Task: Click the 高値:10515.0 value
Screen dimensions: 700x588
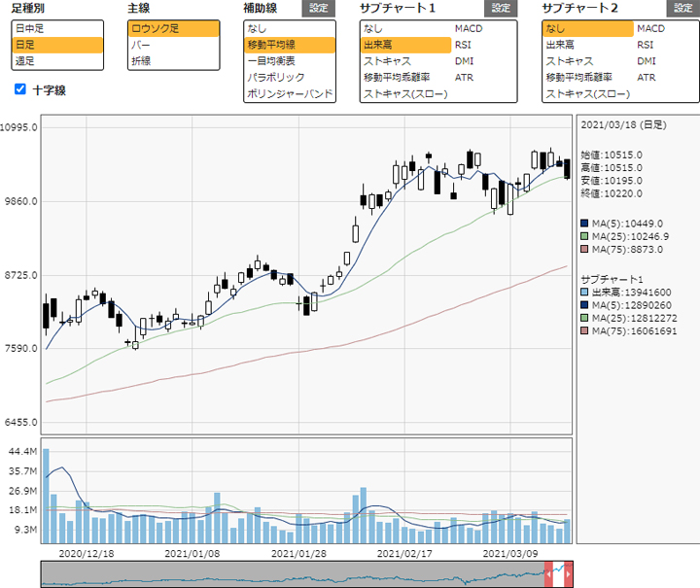Action: [x=612, y=168]
